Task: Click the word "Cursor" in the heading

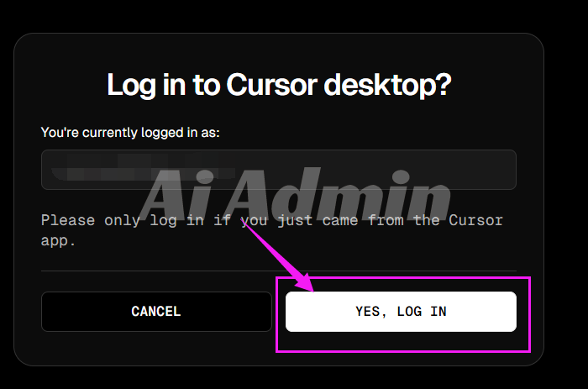Action: (x=272, y=85)
